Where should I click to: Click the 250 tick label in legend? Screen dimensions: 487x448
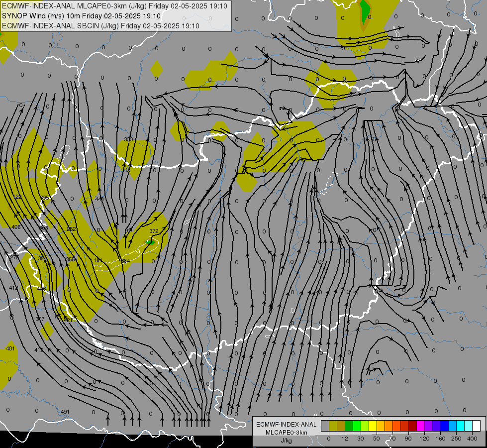point(456,439)
